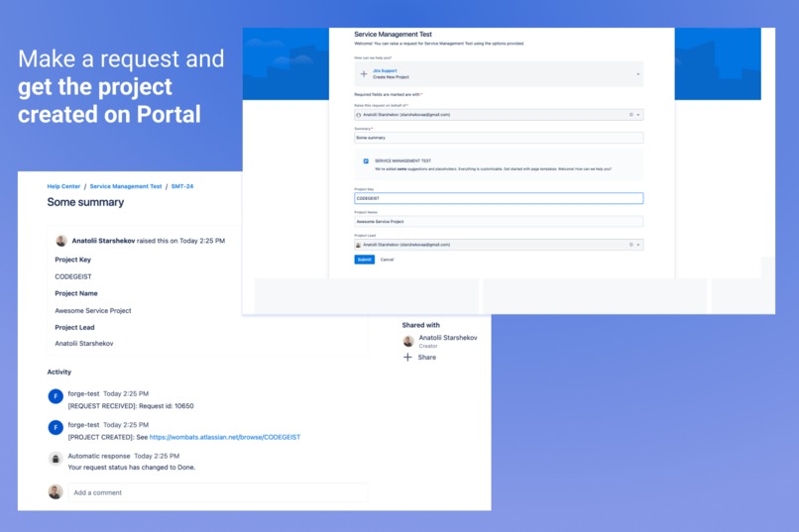Screen dimensions: 799x532
Task: Click the plus icon beside Jira Support
Action: [x=364, y=74]
